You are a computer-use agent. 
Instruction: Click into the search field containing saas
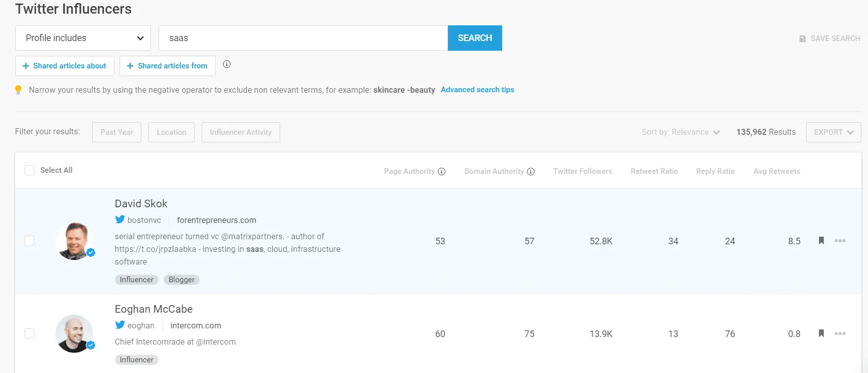(303, 38)
